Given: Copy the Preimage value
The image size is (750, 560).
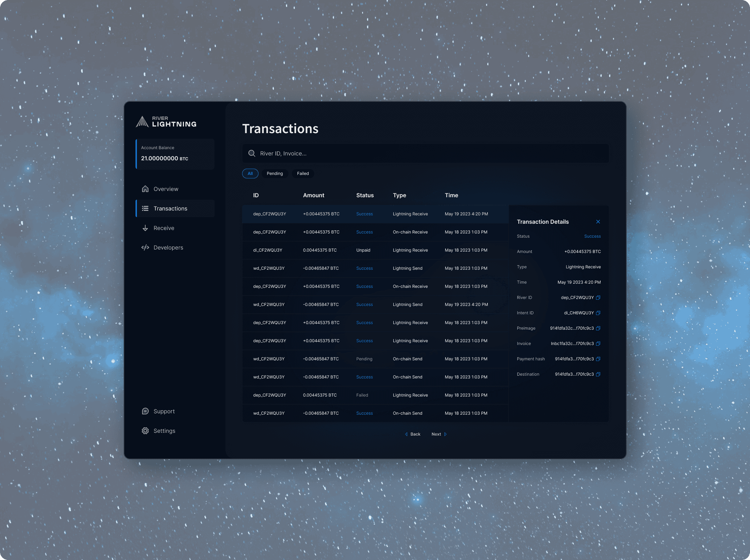Looking at the screenshot, I should pyautogui.click(x=598, y=328).
